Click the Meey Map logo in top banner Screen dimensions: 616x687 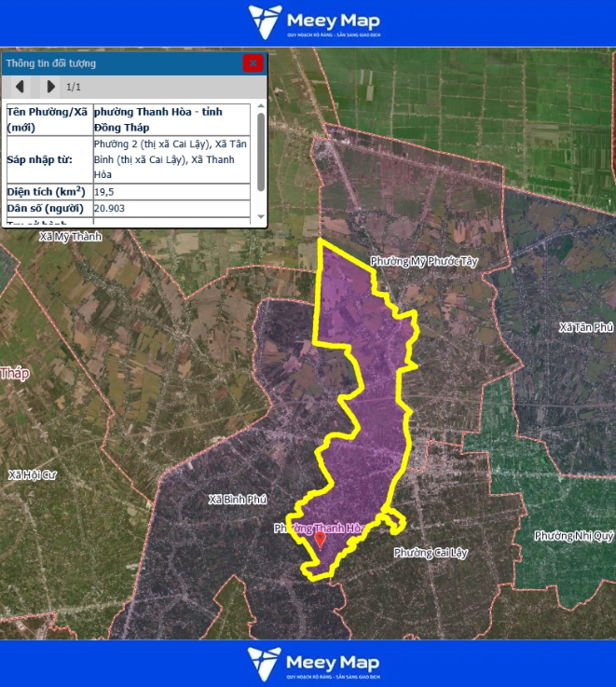[x=313, y=22]
